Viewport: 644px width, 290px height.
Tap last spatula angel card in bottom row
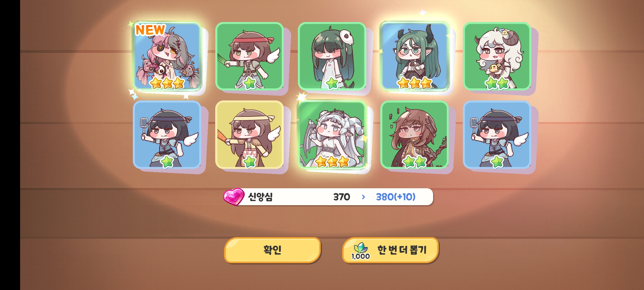click(497, 135)
